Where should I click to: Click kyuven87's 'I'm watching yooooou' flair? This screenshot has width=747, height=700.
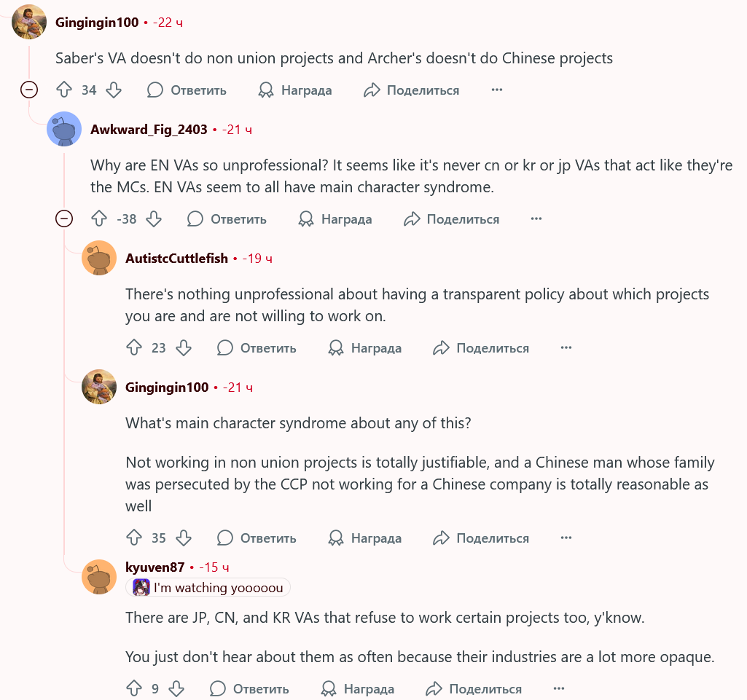pos(208,588)
